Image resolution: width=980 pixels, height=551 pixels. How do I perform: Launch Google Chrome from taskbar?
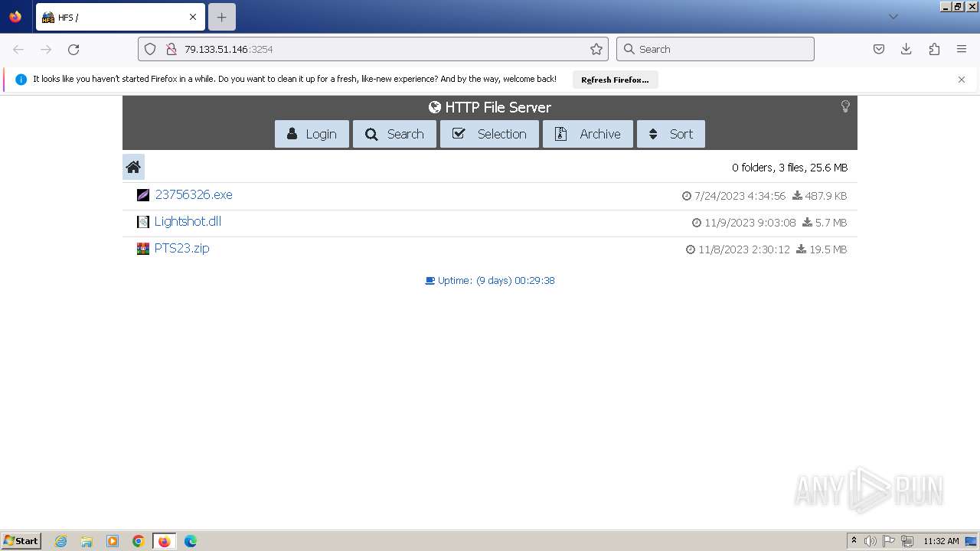[x=139, y=541]
